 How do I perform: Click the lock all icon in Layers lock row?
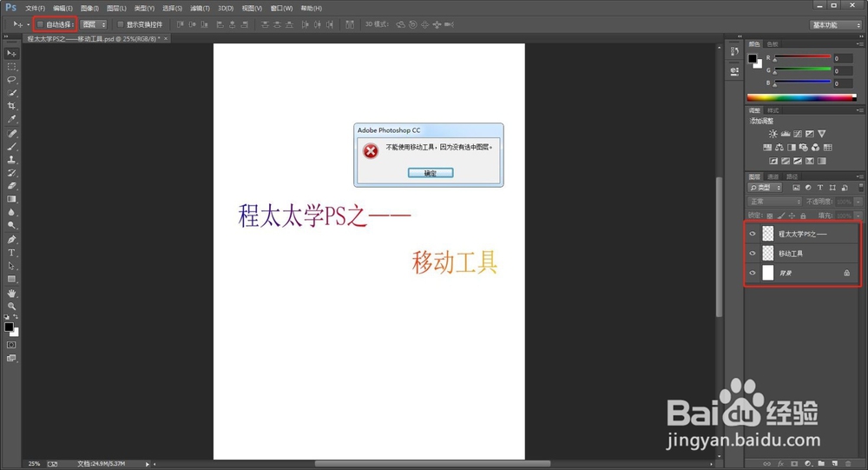803,215
